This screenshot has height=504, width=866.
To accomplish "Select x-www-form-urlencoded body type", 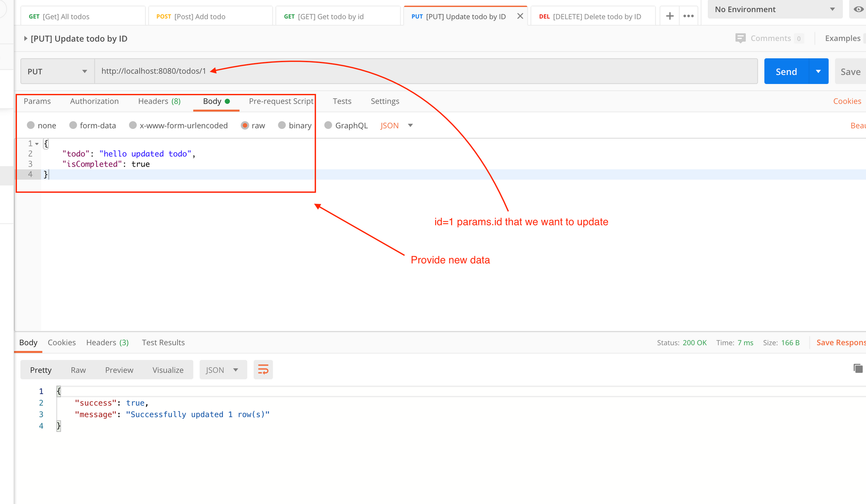I will pos(133,125).
